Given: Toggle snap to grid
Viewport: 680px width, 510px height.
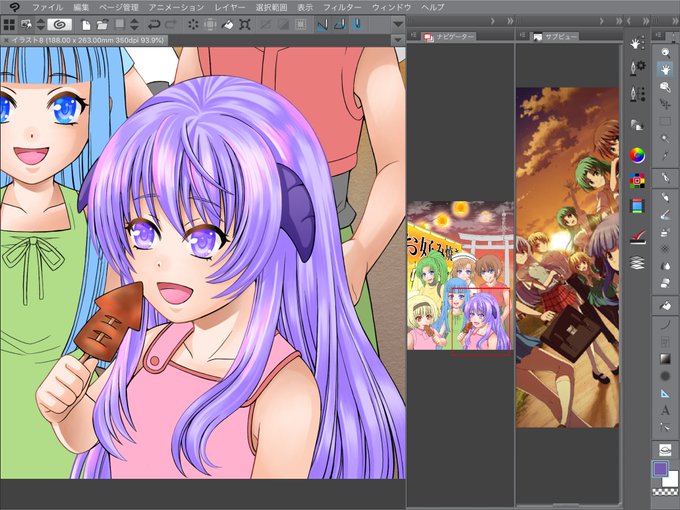Looking at the screenshot, I should (x=357, y=25).
